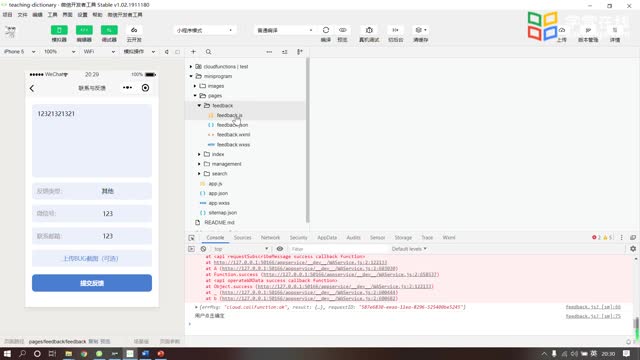Click the 上传 upload cloud icon

tap(562, 30)
